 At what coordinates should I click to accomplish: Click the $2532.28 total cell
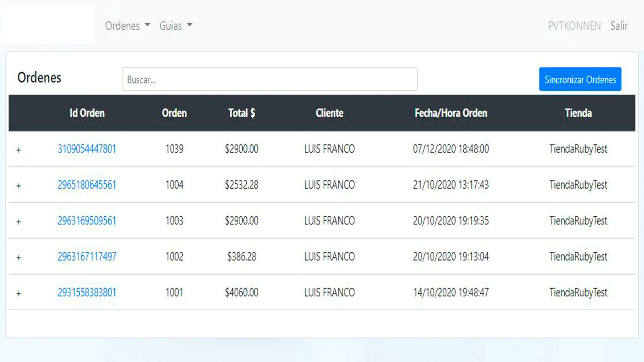tap(242, 185)
